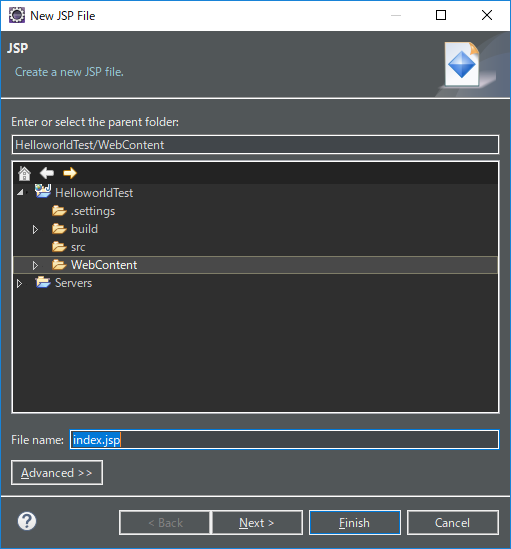Viewport: 511px width, 549px height.
Task: Go back using the white left arrow
Action: tap(47, 173)
